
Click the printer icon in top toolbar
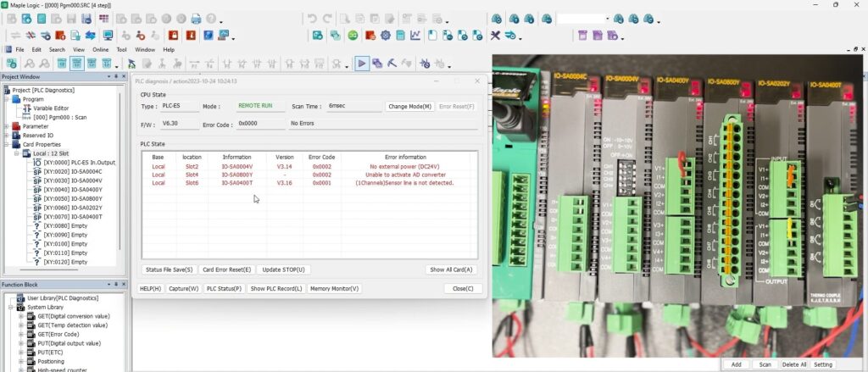(x=196, y=19)
